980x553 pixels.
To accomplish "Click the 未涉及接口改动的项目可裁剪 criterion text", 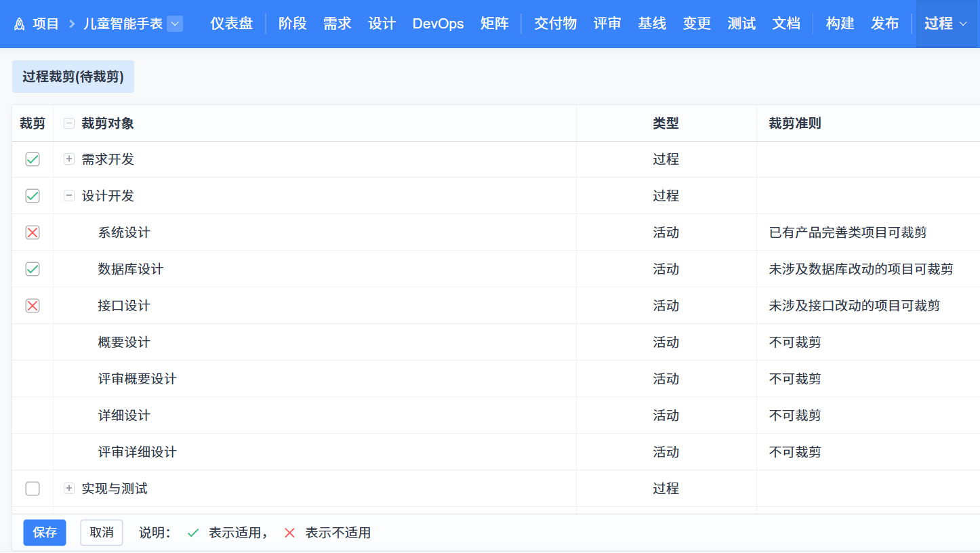I will (855, 306).
